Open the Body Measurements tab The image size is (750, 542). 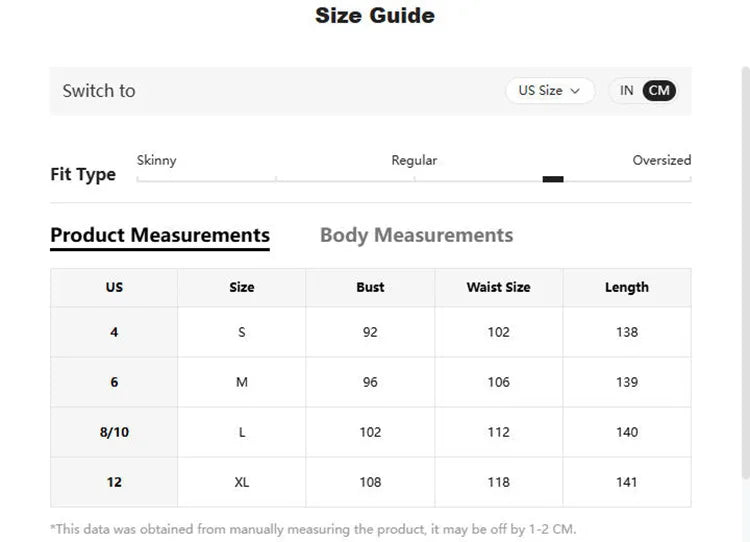416,235
